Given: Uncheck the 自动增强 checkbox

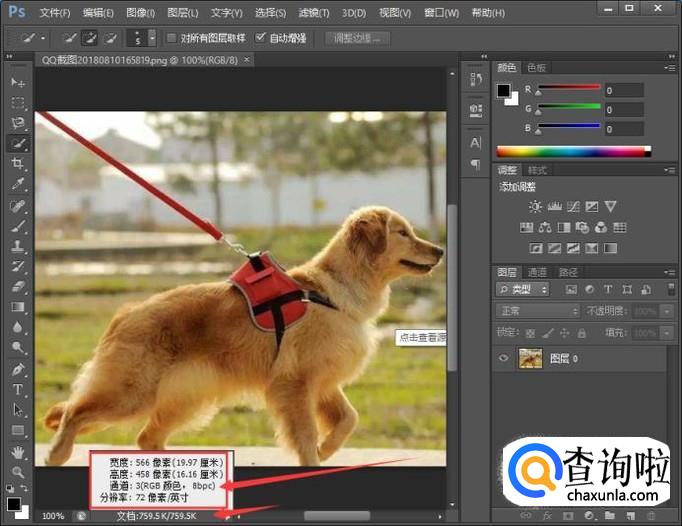Looking at the screenshot, I should [x=260, y=38].
